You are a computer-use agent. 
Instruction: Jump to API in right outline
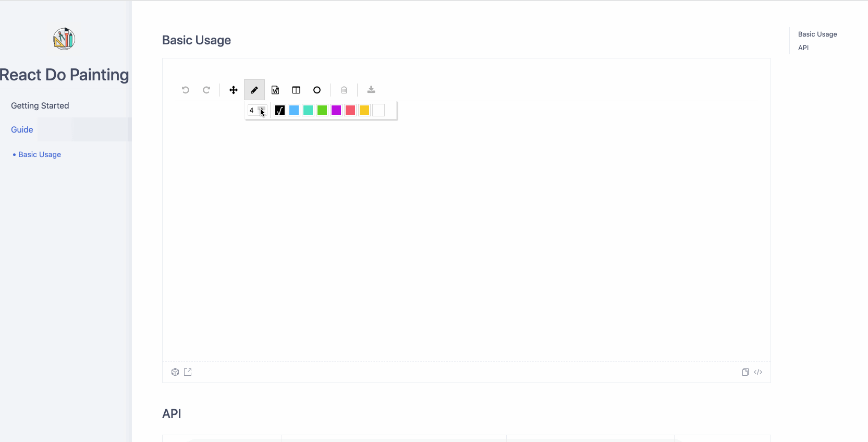[803, 47]
